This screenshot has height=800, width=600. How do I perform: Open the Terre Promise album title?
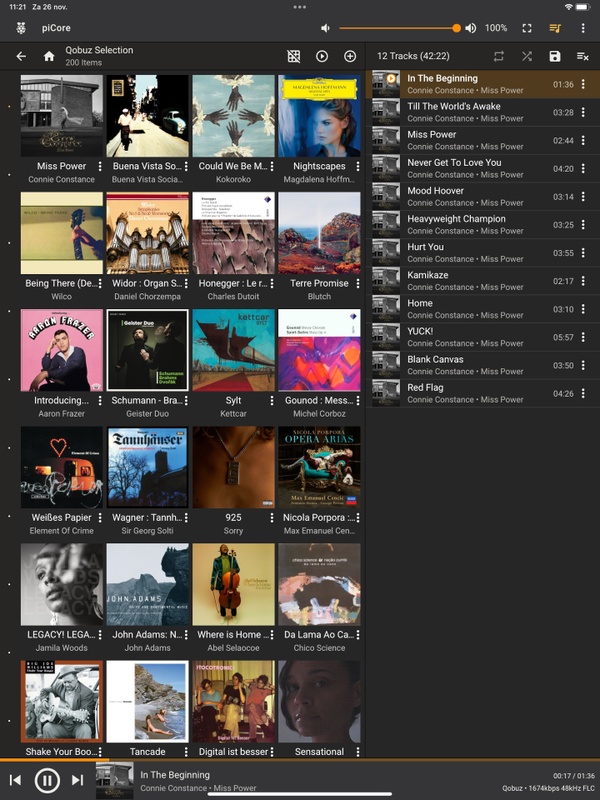click(x=319, y=283)
